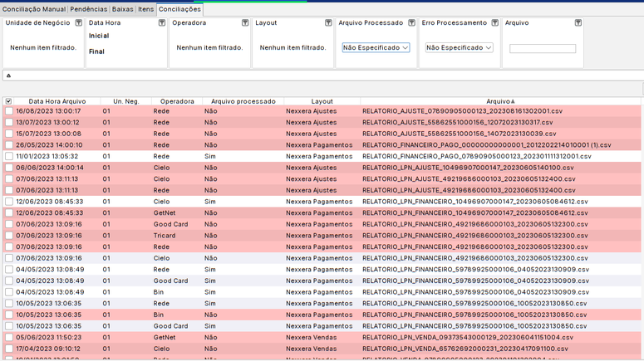Open the Unidade de Negócio filter icon
This screenshot has width=644, height=361.
[x=79, y=23]
